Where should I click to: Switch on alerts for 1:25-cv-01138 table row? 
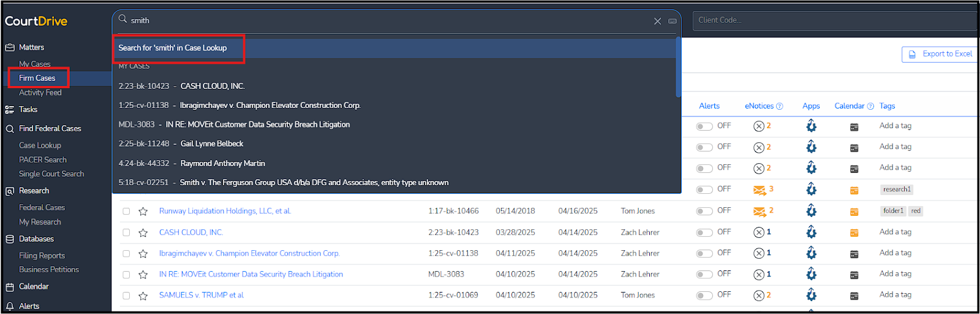pyautogui.click(x=704, y=253)
